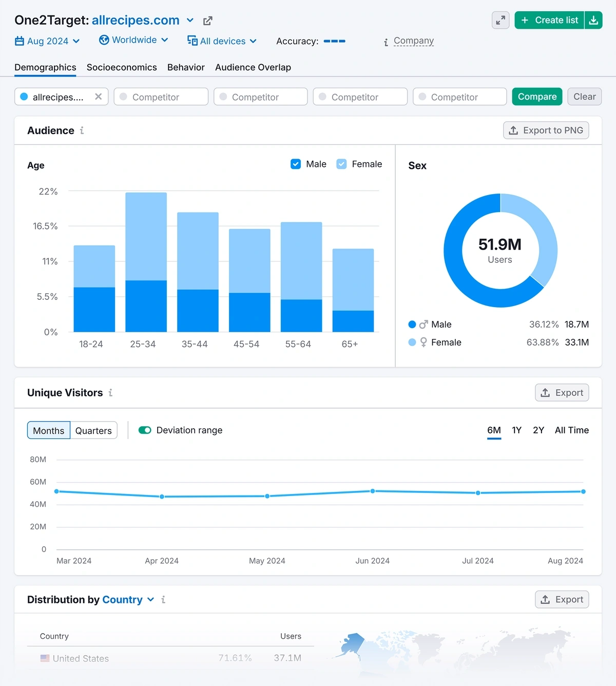Click the allrecipes.com domain title link
The image size is (616, 686).
(x=136, y=20)
